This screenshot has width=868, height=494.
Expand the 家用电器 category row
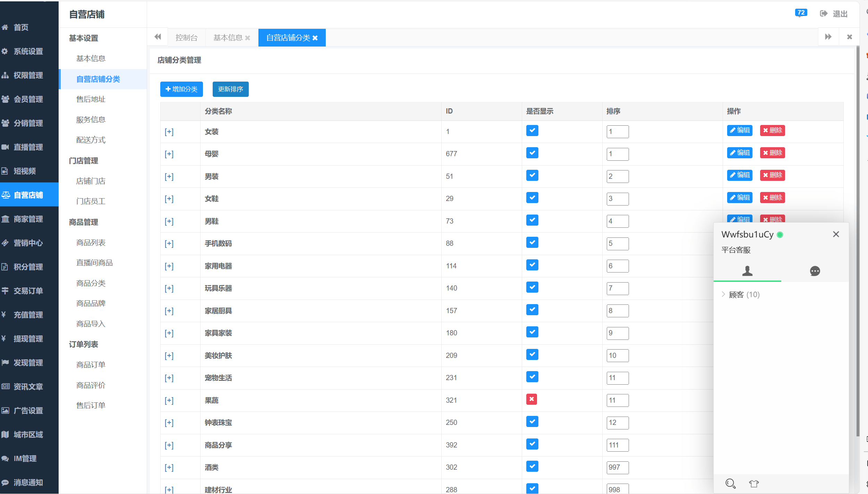[x=169, y=266]
